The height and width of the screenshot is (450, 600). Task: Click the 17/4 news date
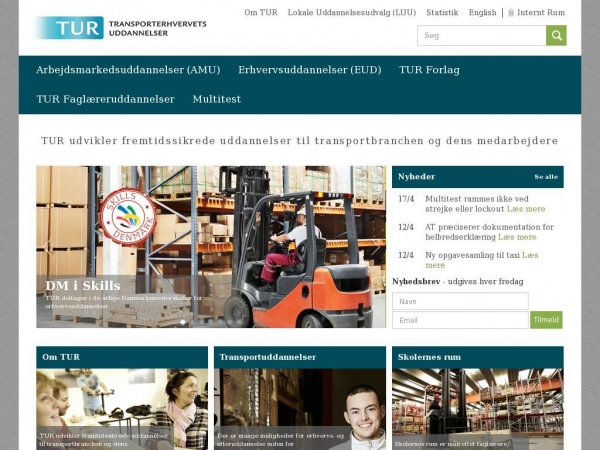406,199
